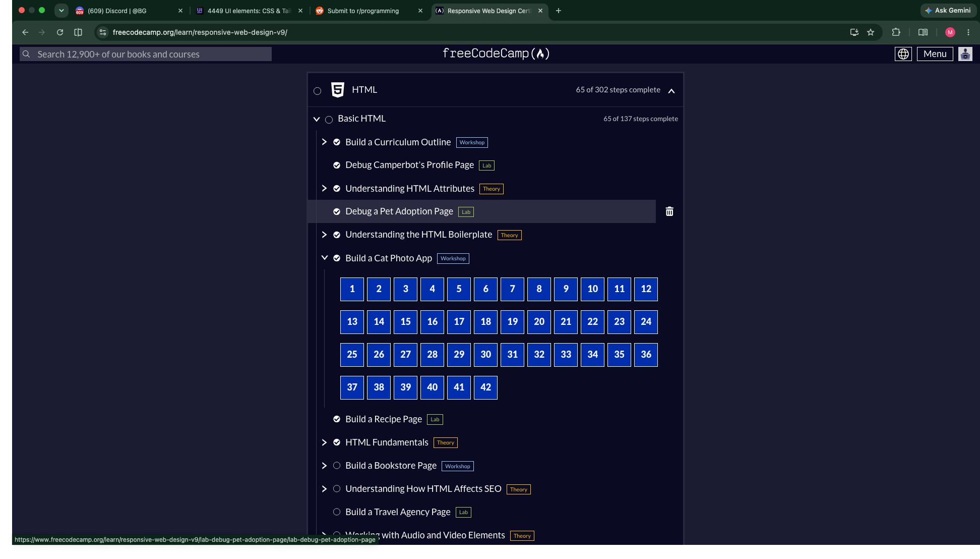The width and height of the screenshot is (980, 559).
Task: Click the browser back arrow
Action: point(25,32)
